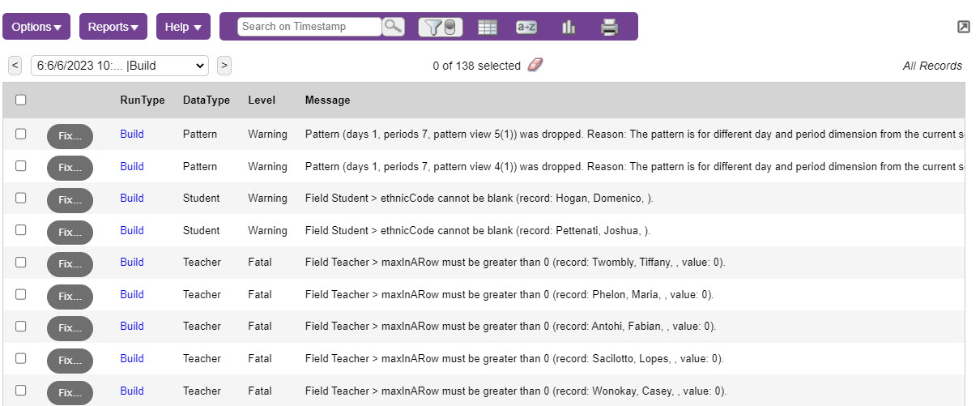Screen dimensions: 980x406
Task: Open the field set grid icon
Action: click(x=487, y=27)
